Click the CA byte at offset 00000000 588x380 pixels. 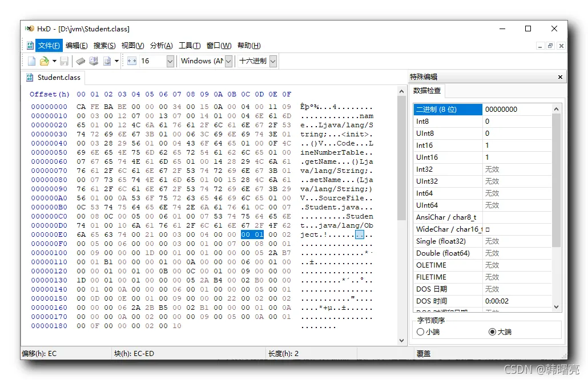coord(81,107)
